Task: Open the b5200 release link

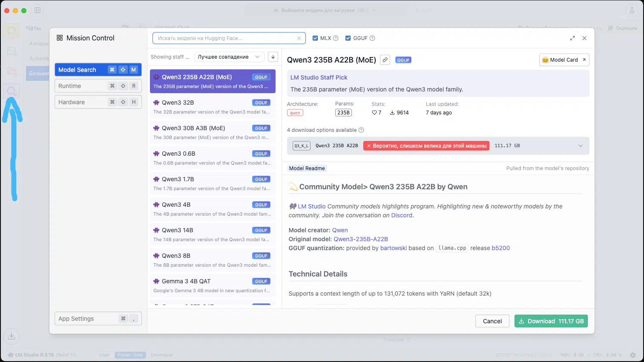Action: tap(501, 248)
